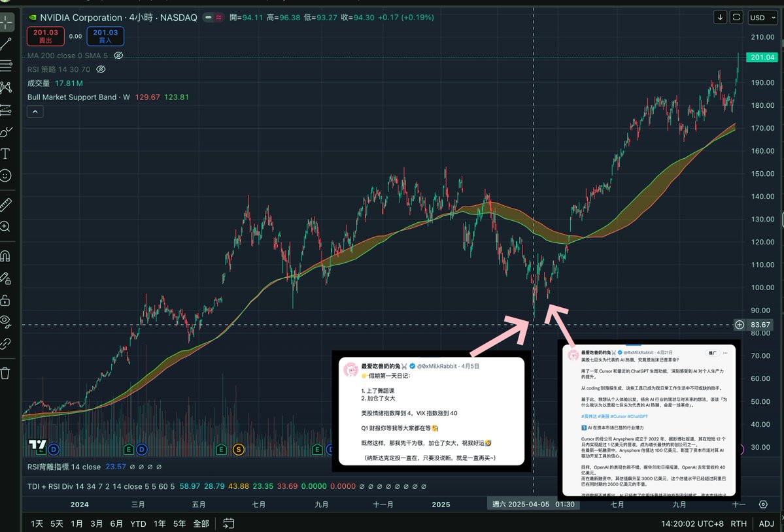Screen dimensions: 784x532
Task: Click the red 賣出 sell button
Action: point(46,36)
